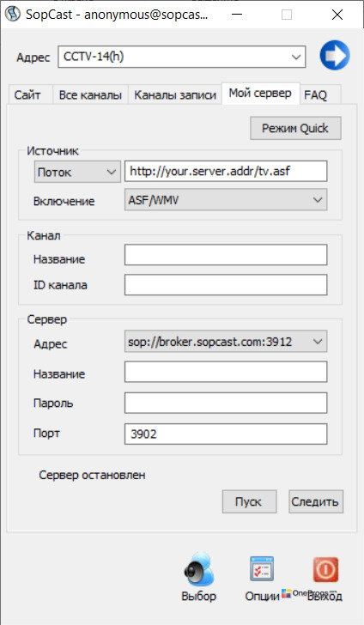
Task: Open the Опции settings icon
Action: pos(262,569)
